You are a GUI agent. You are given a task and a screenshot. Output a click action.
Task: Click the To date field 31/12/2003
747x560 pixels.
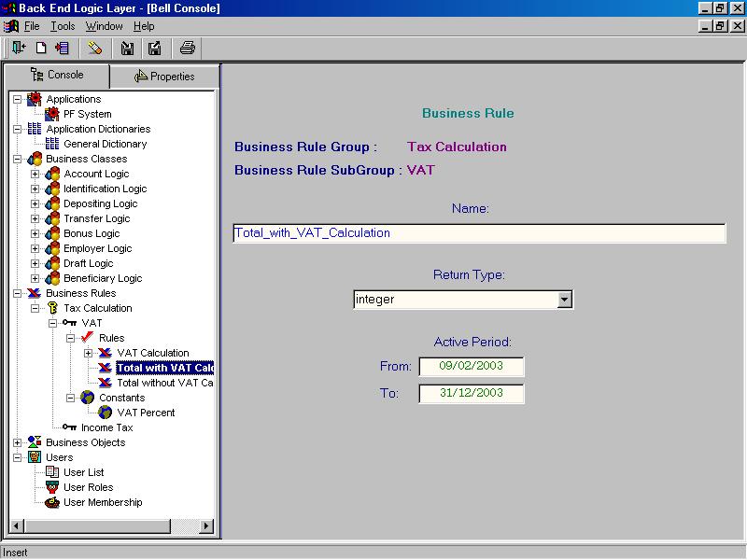coord(472,393)
